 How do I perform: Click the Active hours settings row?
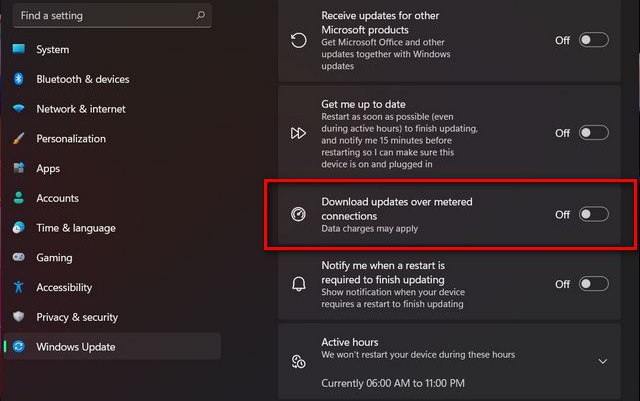449,361
